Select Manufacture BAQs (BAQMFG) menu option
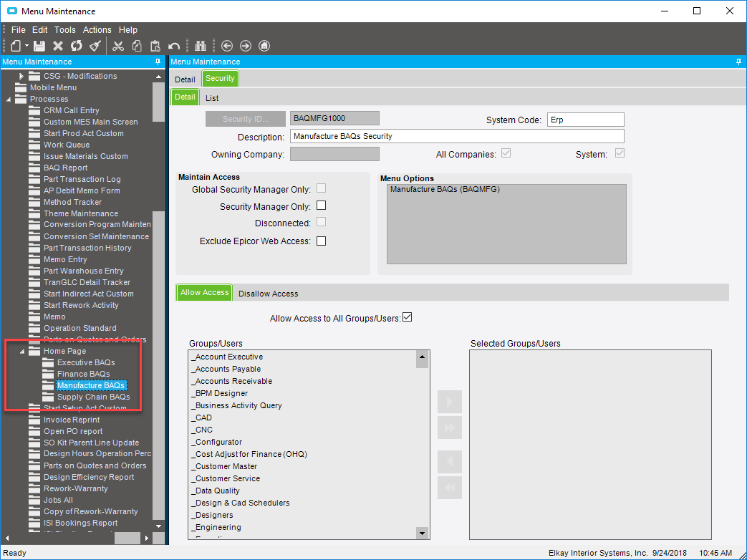 click(445, 189)
